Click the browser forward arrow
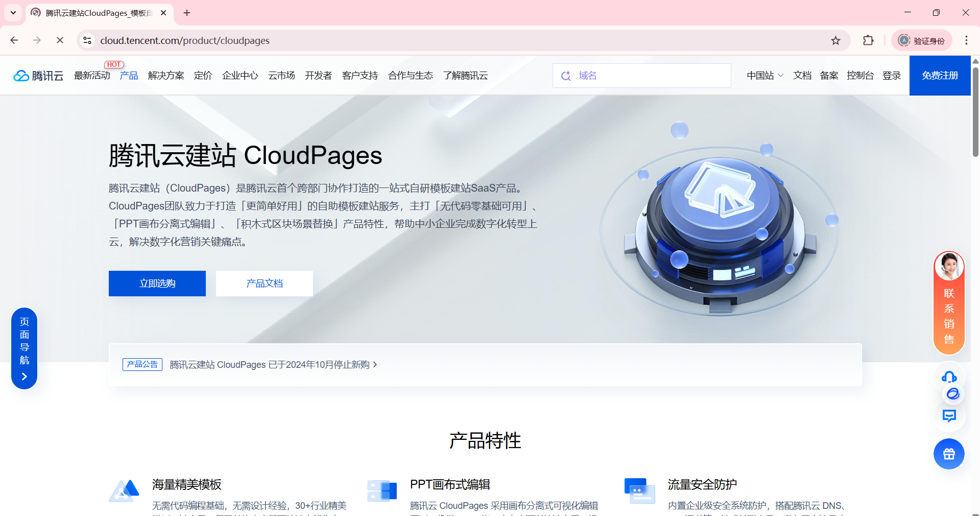980x516 pixels. [x=37, y=40]
